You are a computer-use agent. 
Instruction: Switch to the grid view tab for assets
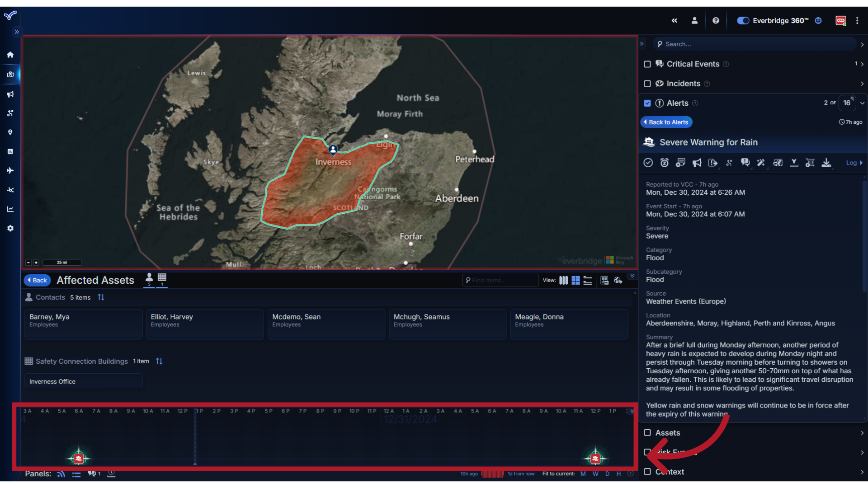click(x=576, y=280)
